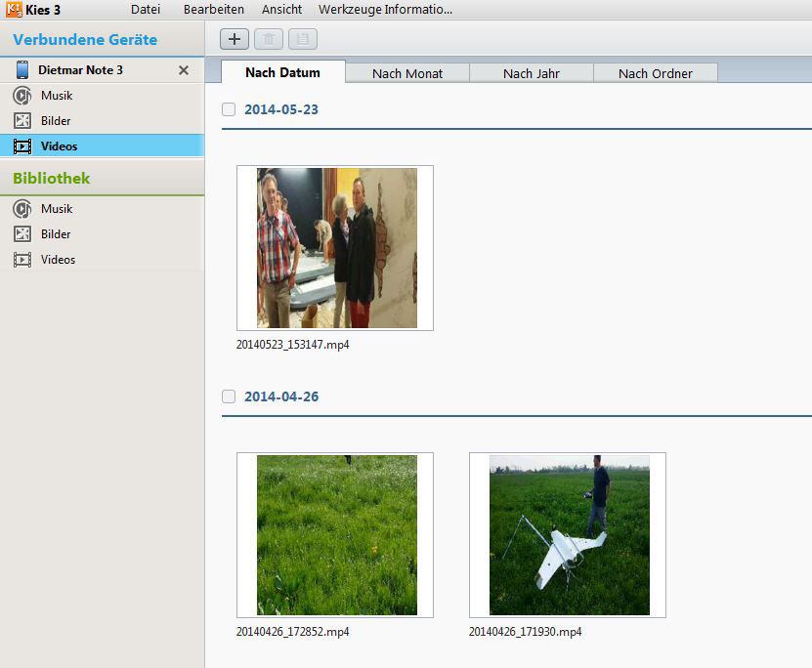This screenshot has width=812, height=668.
Task: Tick the checkbox for date 2014-05-23
Action: click(x=229, y=109)
